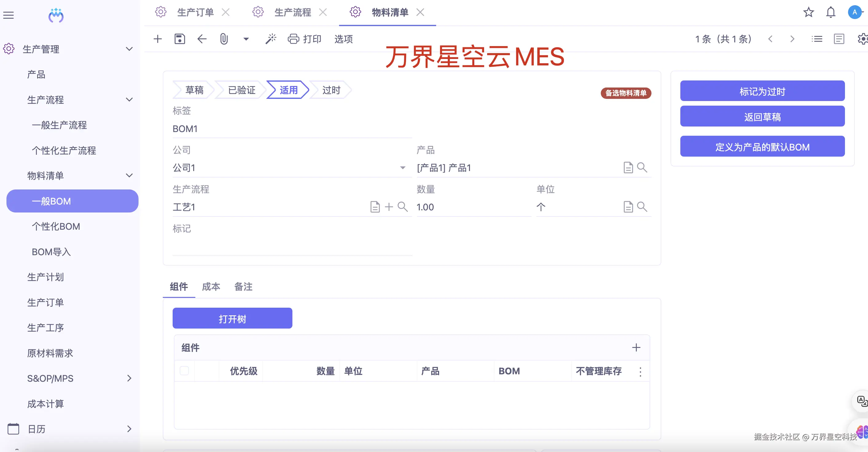Save the current BOM record
Image resolution: width=868 pixels, height=452 pixels.
(180, 39)
